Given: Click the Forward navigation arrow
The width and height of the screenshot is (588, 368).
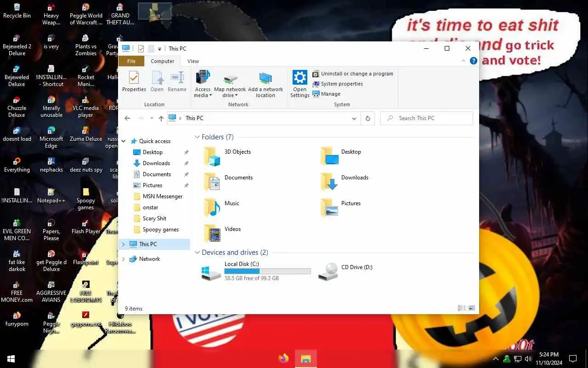Looking at the screenshot, I should point(141,118).
